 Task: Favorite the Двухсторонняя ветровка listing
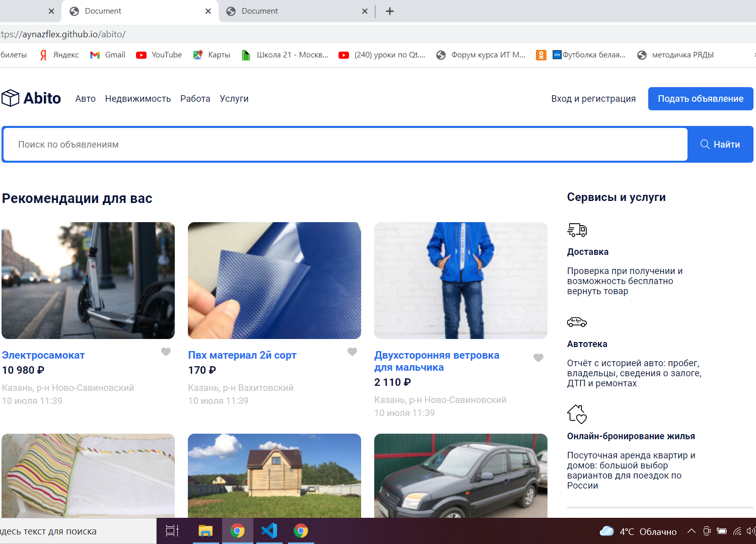coord(538,357)
